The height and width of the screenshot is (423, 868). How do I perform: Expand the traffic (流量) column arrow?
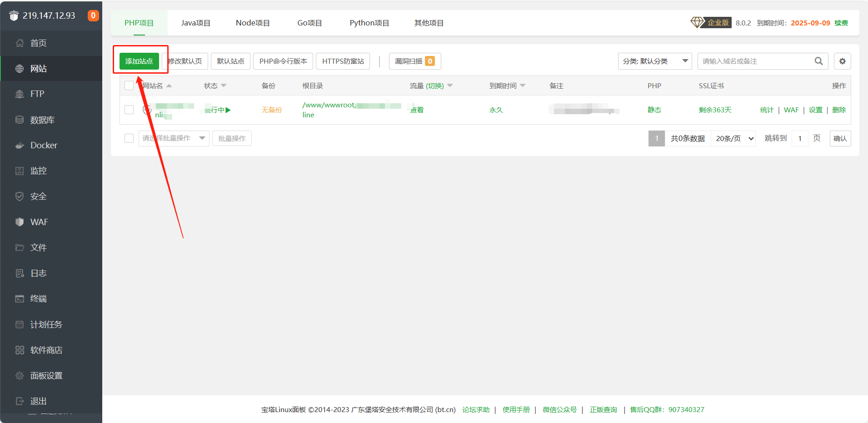coord(450,86)
